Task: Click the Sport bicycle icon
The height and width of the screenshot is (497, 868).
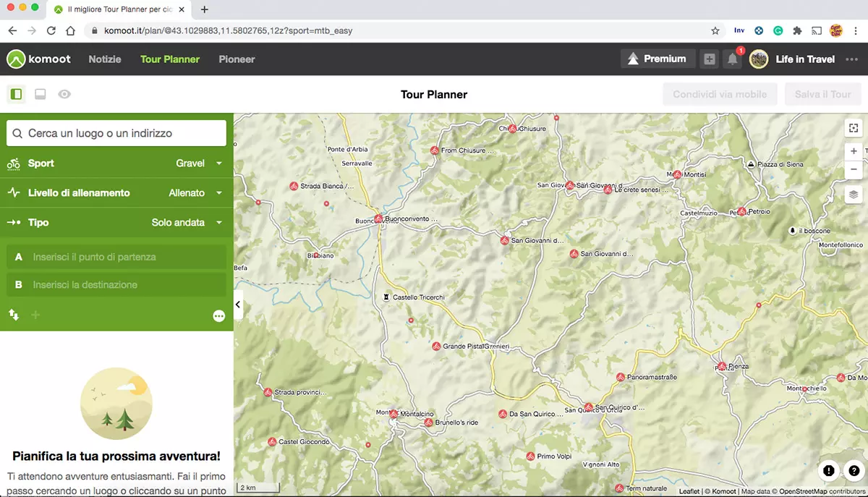Action: pos(13,163)
